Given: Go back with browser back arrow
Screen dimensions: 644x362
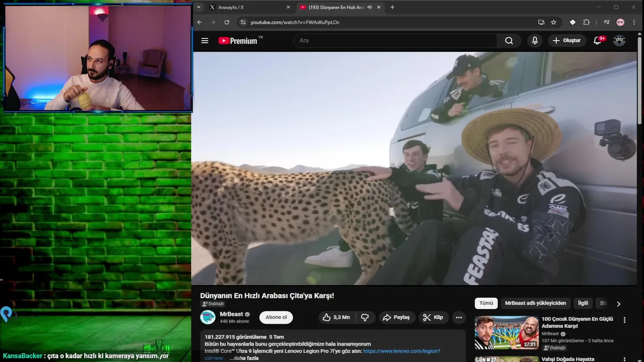Looking at the screenshot, I should tap(200, 22).
